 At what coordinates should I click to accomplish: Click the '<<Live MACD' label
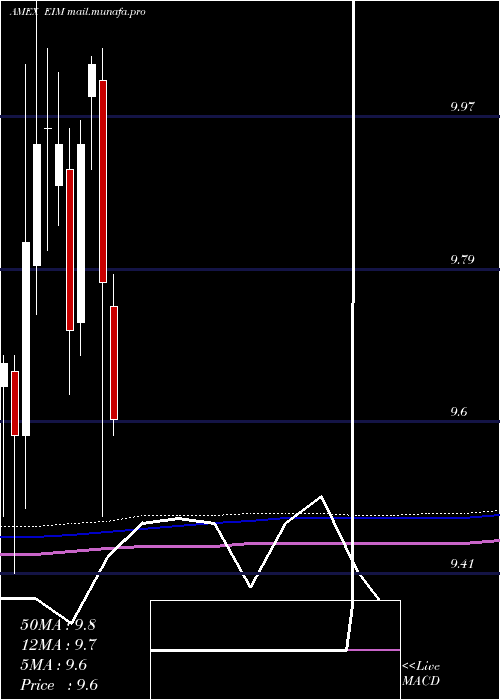pos(421,673)
